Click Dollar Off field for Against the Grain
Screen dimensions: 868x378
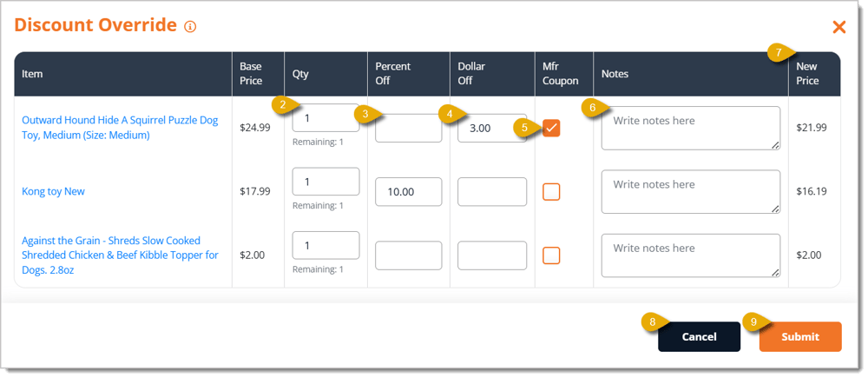click(x=492, y=255)
